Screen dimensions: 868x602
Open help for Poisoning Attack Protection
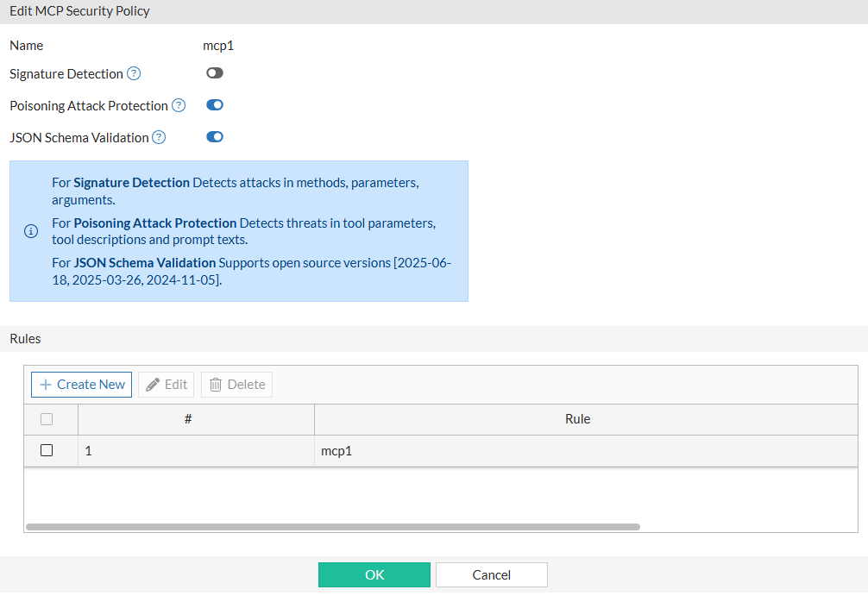click(x=179, y=106)
